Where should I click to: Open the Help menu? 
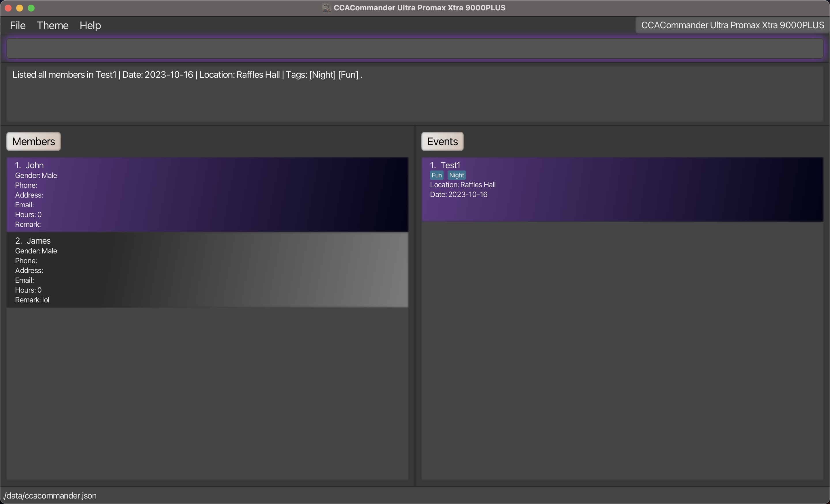[x=90, y=26]
